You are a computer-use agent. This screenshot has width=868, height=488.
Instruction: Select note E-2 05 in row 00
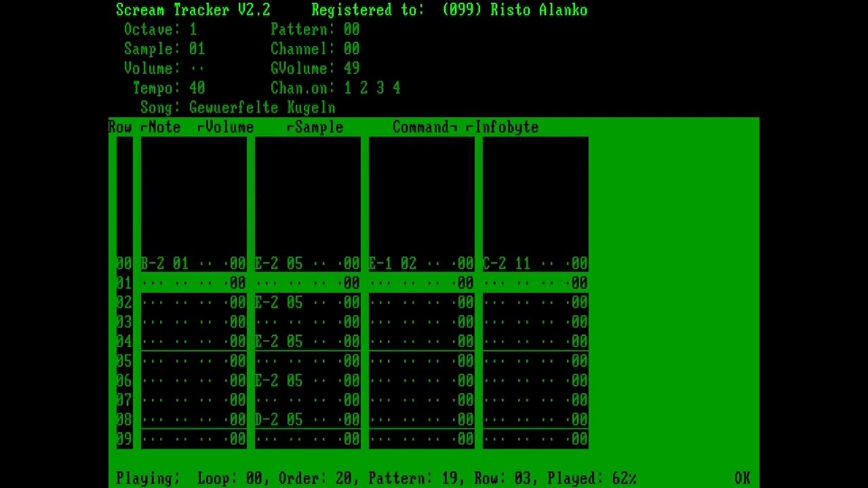coord(279,263)
